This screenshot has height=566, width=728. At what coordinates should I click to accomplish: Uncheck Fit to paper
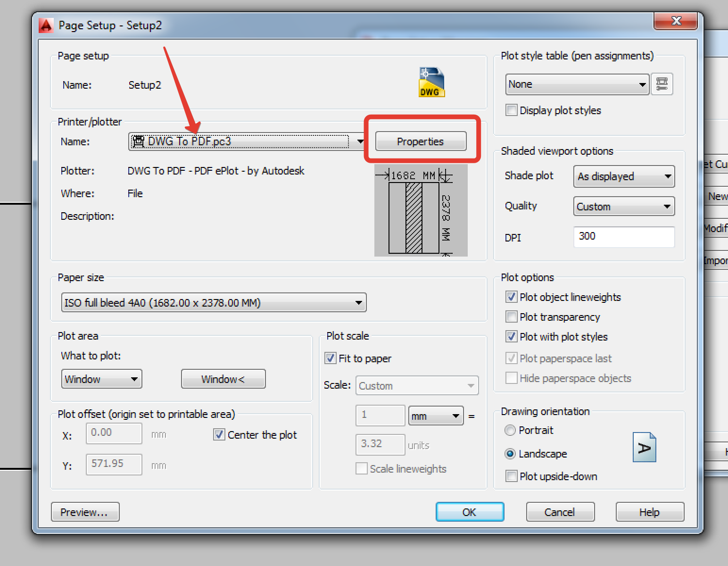(x=330, y=358)
